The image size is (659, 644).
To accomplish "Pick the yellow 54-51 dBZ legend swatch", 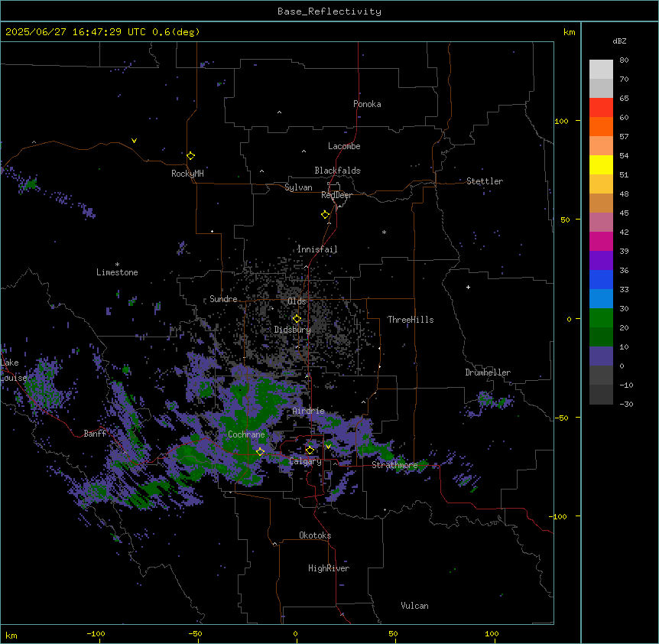I will pyautogui.click(x=601, y=164).
